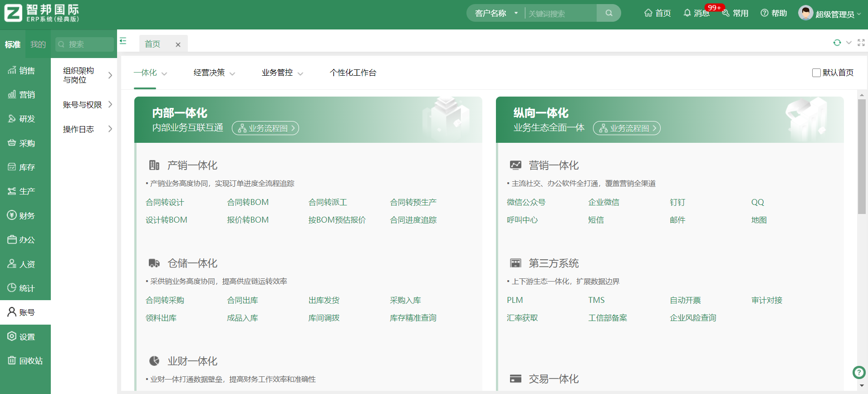Screen dimensions: 868x394
Task: Open the 消息 notifications bell
Action: coord(696,13)
